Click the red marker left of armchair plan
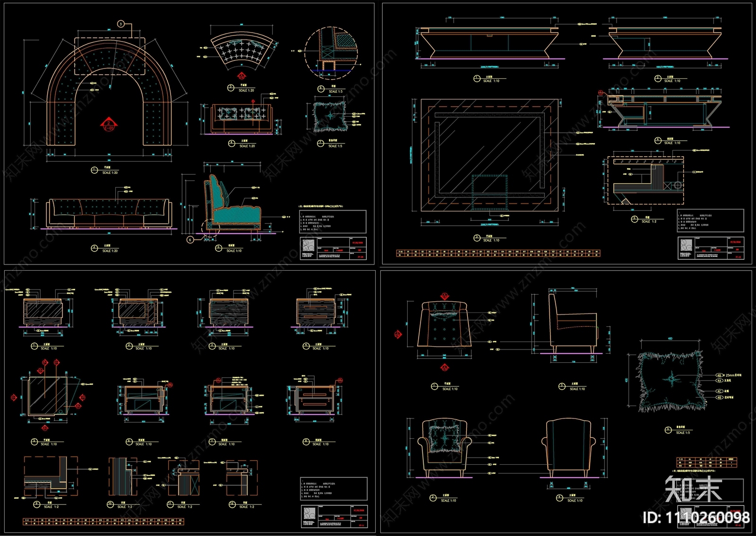 pyautogui.click(x=397, y=335)
